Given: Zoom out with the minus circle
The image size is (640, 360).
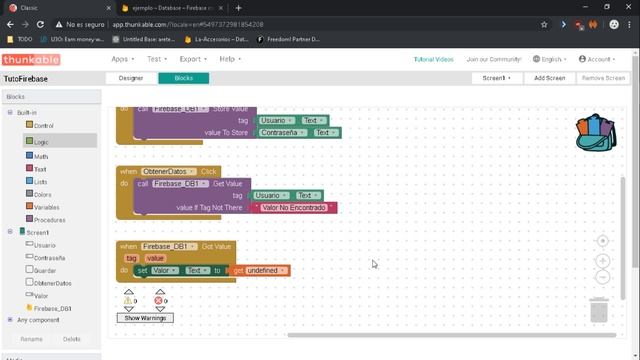Looking at the screenshot, I should pyautogui.click(x=602, y=277).
